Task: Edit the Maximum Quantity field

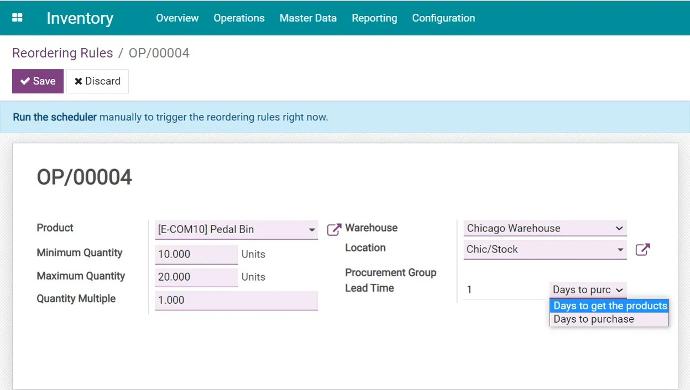Action: tap(196, 277)
